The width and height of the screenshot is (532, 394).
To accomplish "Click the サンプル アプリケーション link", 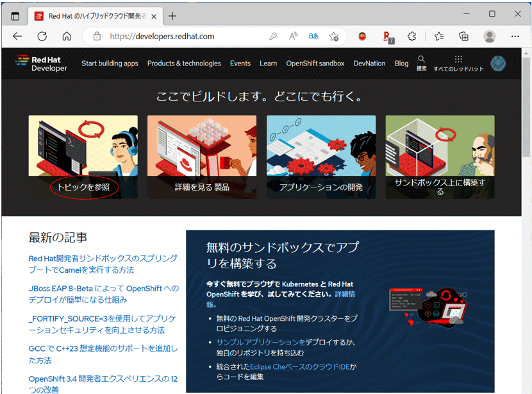I will [x=261, y=343].
